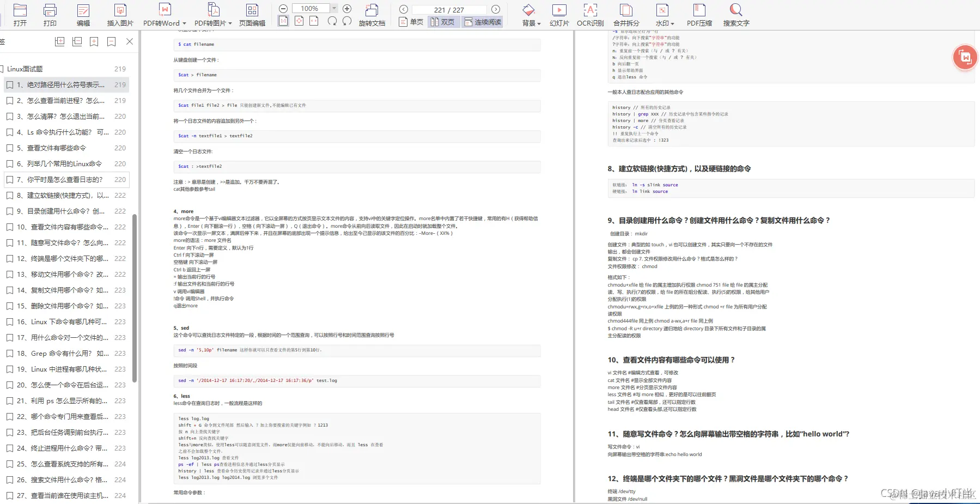Expand all bookmarks in sidebar

coord(60,41)
